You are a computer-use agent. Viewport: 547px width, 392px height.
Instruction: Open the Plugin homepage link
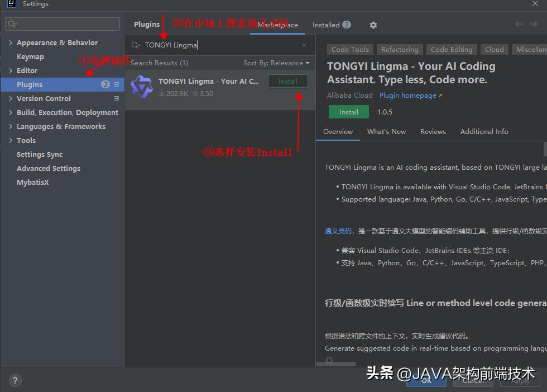tap(408, 95)
